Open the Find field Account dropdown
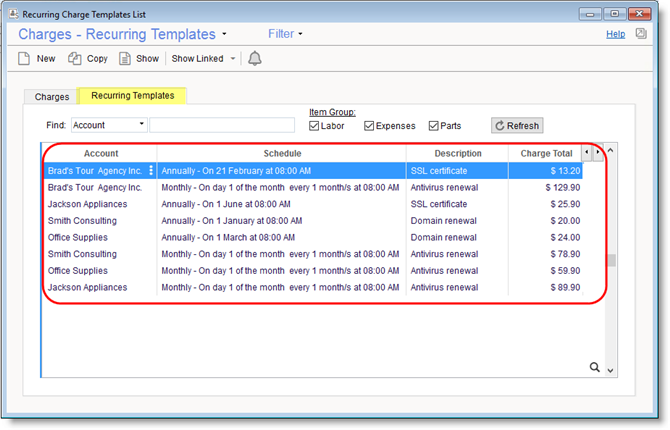The height and width of the screenshot is (430, 670). pyautogui.click(x=142, y=125)
